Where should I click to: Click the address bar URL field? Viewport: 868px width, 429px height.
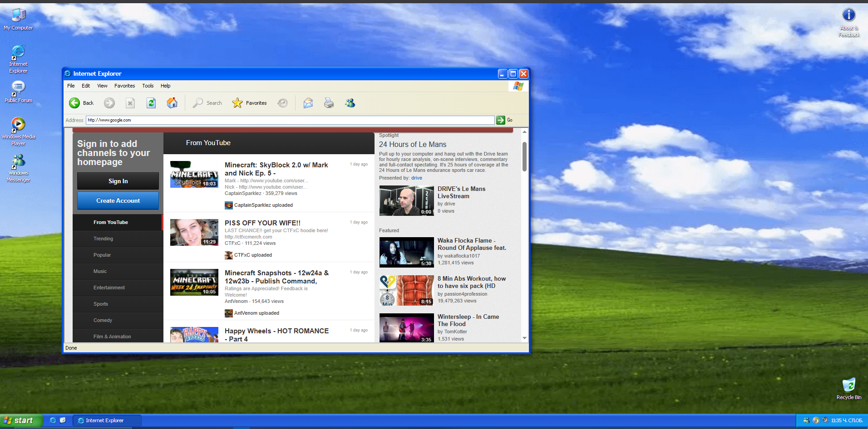click(291, 120)
